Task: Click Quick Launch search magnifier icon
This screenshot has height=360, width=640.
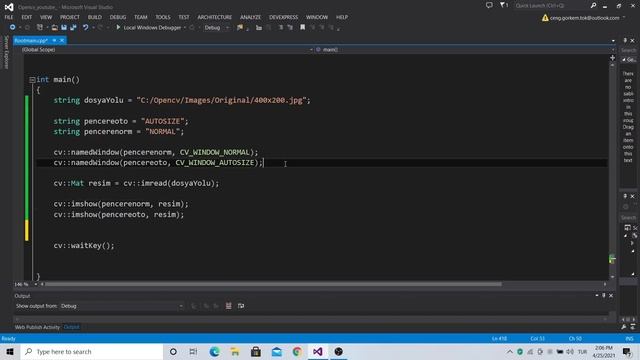Action: (593, 5)
